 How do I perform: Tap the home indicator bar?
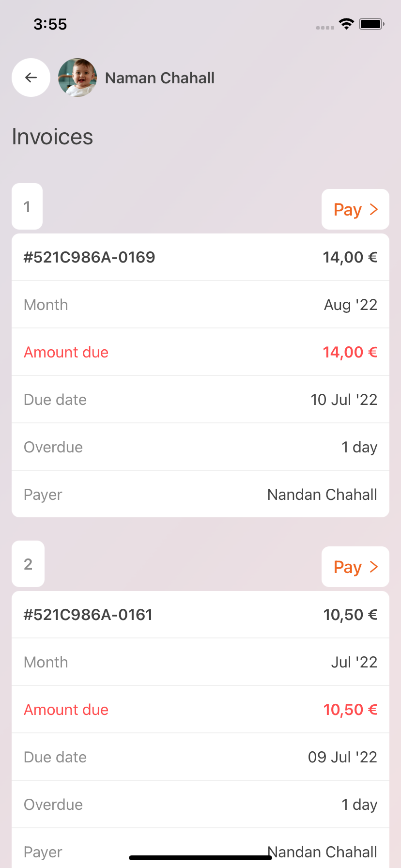[200, 858]
